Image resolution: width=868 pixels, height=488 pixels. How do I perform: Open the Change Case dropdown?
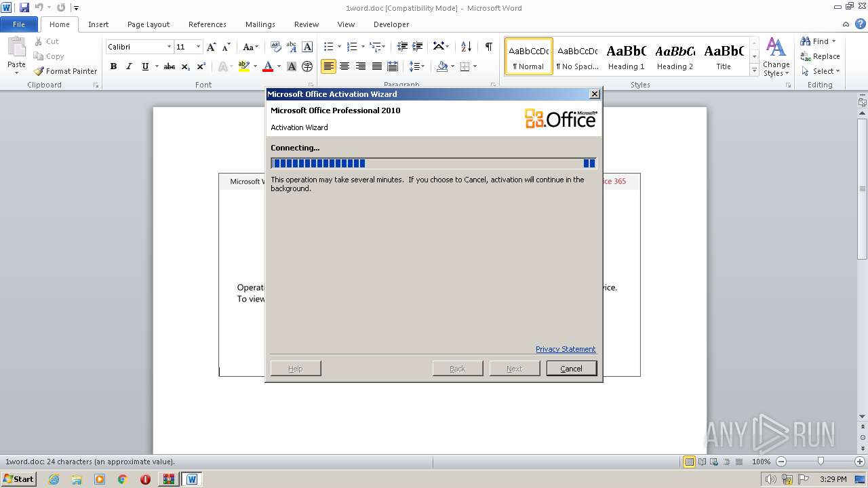click(x=250, y=47)
